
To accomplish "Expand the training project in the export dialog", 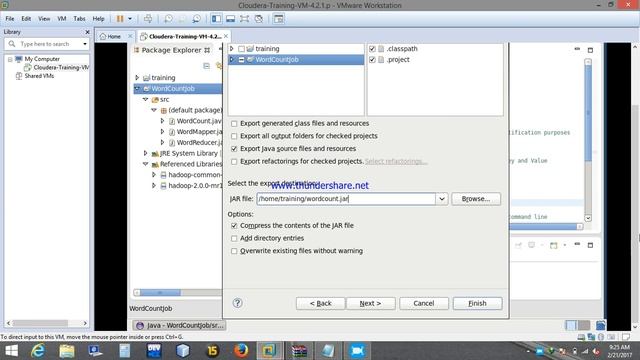I will (232, 49).
